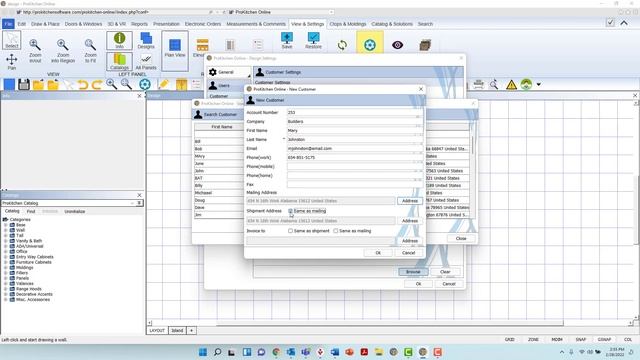Click the Restore layout monitor icon
640x360 pixels.
pos(313,40)
